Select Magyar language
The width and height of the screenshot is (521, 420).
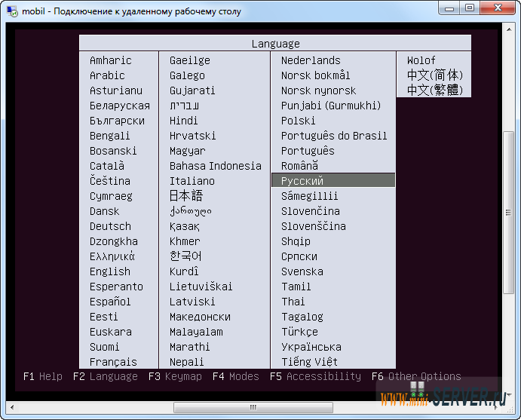pos(188,151)
